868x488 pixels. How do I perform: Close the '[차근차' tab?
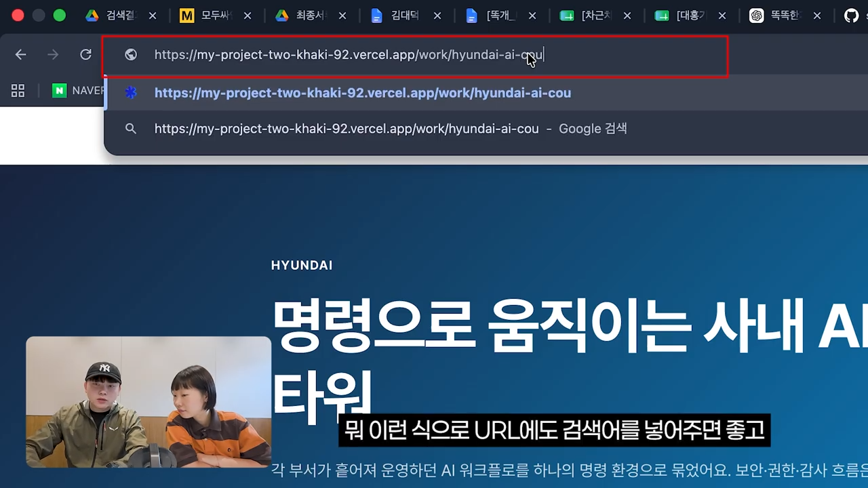627,16
